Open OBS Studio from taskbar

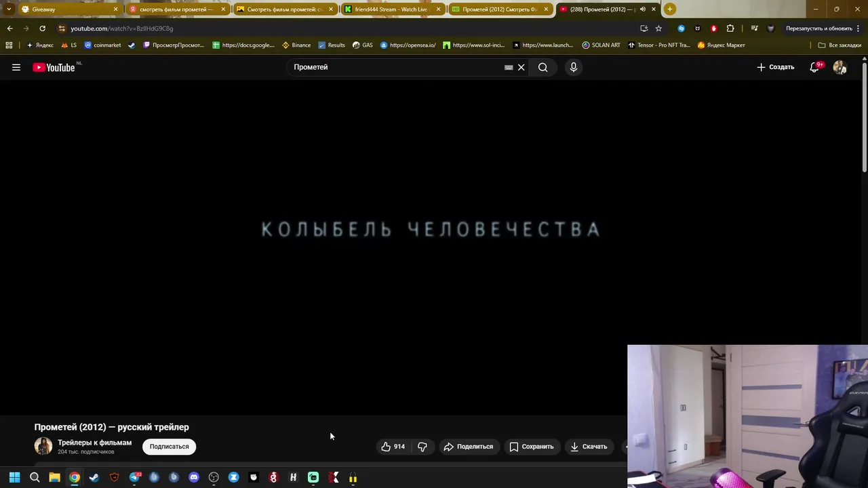[x=214, y=478]
